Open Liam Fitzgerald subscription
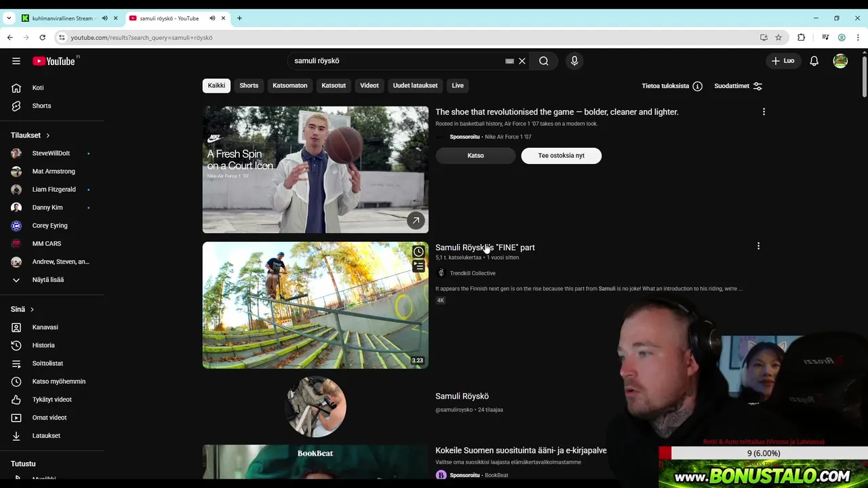868x488 pixels. pyautogui.click(x=54, y=189)
